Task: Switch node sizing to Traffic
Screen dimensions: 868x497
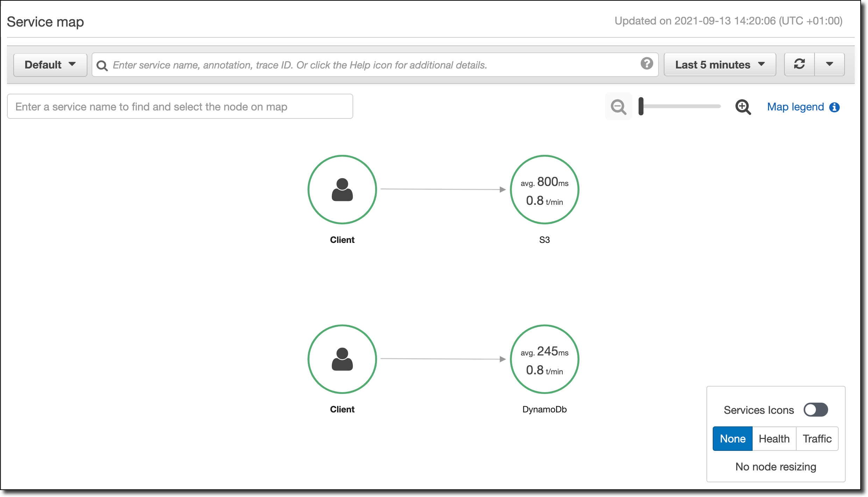Action: [x=817, y=439]
